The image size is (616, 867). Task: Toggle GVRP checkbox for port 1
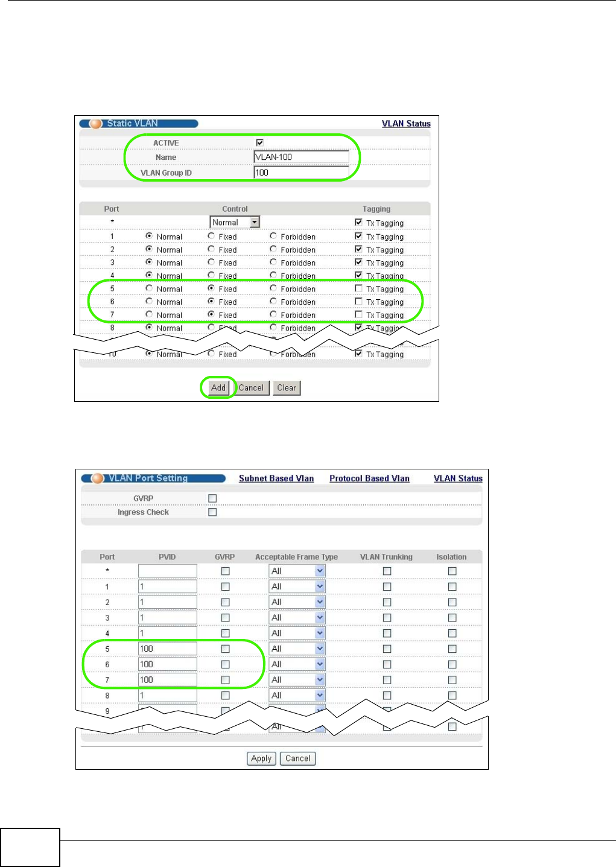click(225, 586)
